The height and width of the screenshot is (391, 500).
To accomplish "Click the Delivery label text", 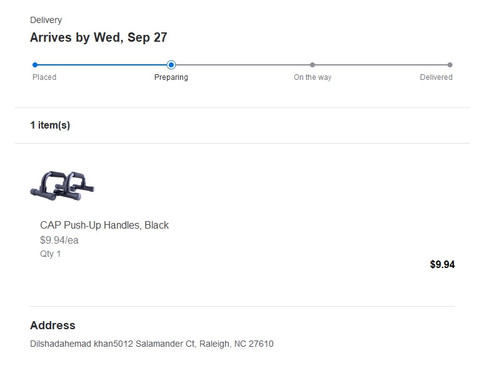I will pos(46,20).
